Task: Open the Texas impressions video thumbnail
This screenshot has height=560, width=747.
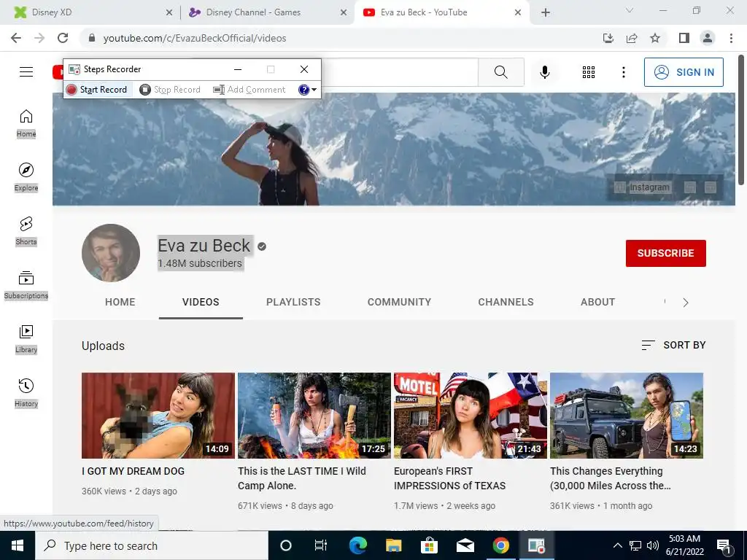Action: (471, 415)
